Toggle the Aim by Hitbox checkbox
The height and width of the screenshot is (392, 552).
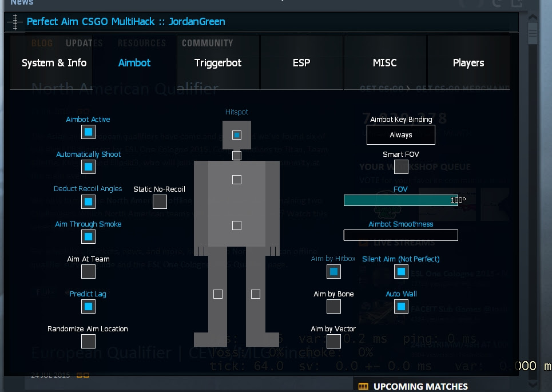point(333,272)
